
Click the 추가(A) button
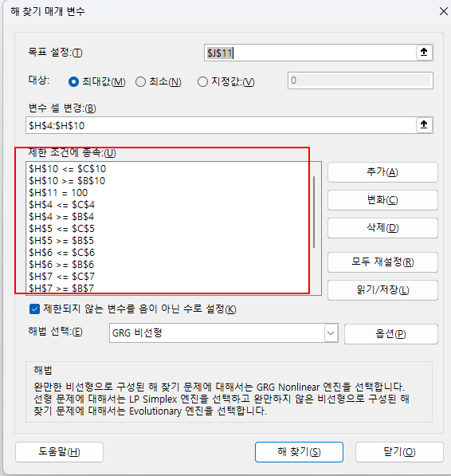point(382,172)
